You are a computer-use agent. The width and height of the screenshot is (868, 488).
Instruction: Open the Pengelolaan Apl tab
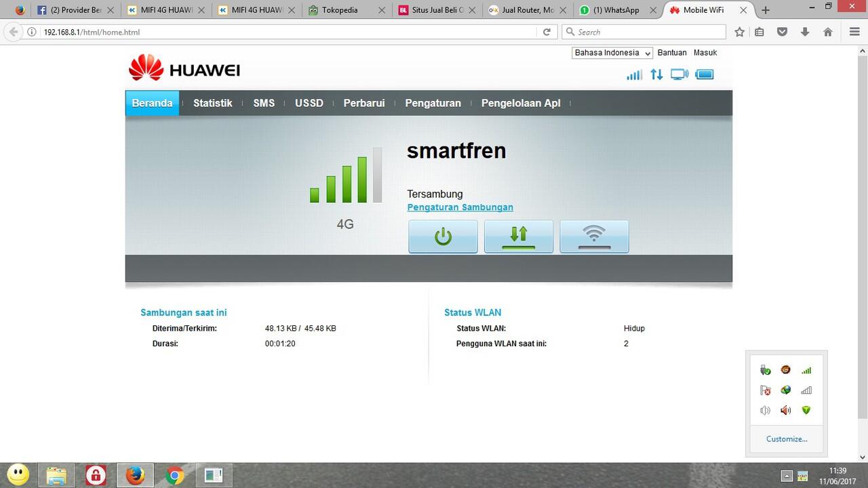tap(521, 103)
